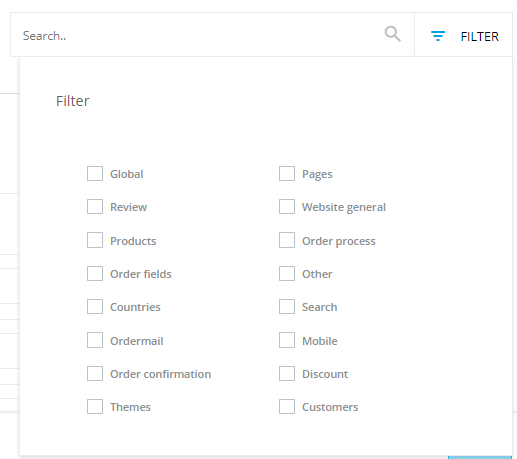
Task: Check the Countries filter option
Action: [95, 307]
